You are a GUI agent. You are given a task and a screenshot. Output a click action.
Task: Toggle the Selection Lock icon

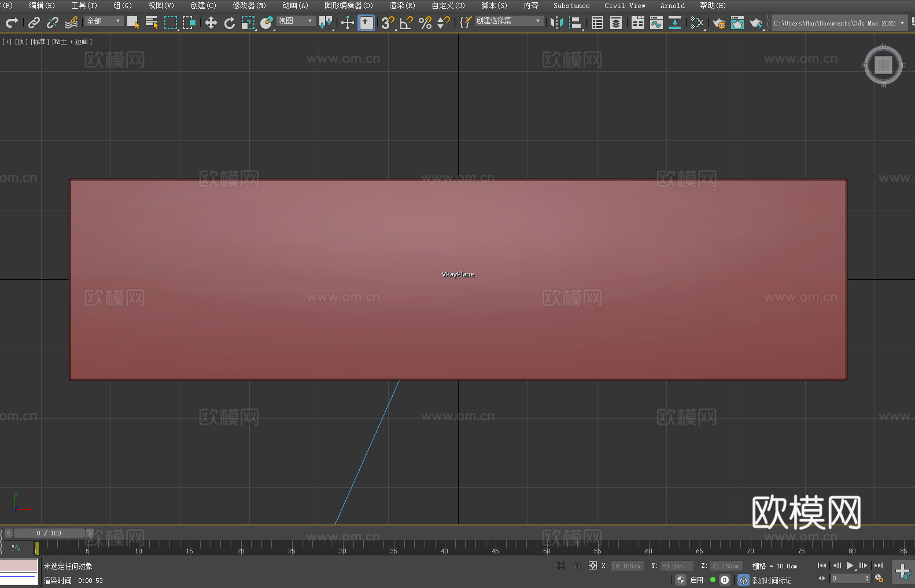pos(577,565)
